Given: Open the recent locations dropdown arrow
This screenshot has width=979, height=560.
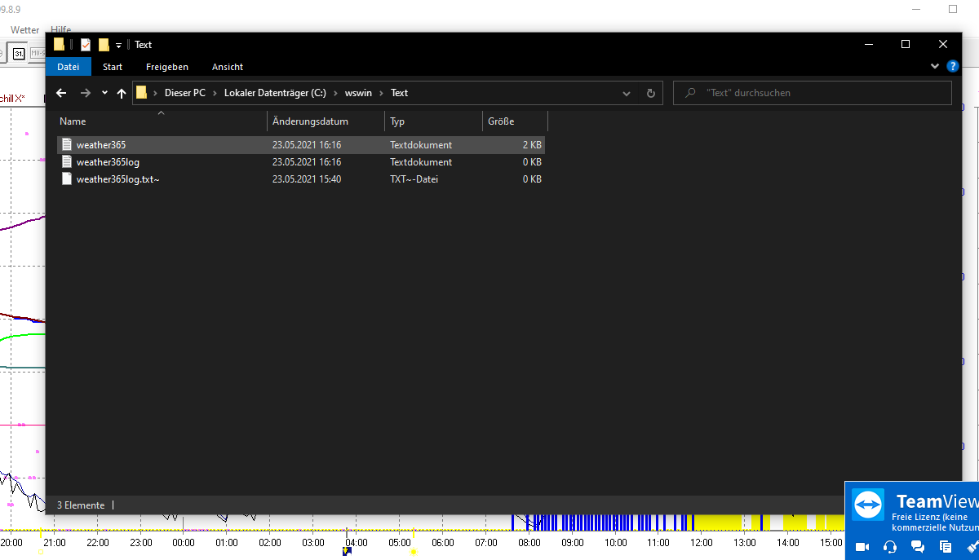Looking at the screenshot, I should click(104, 93).
